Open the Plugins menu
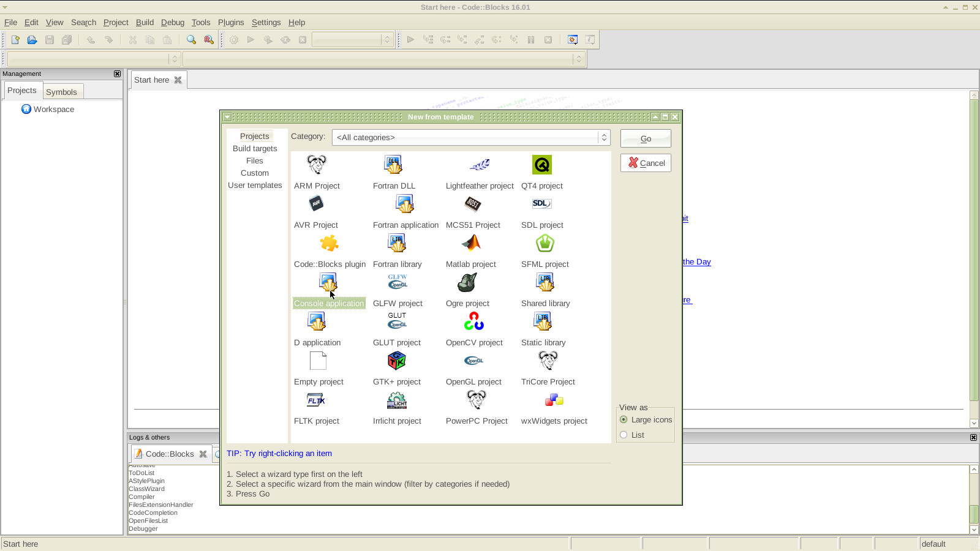Image resolution: width=980 pixels, height=551 pixels. point(231,23)
